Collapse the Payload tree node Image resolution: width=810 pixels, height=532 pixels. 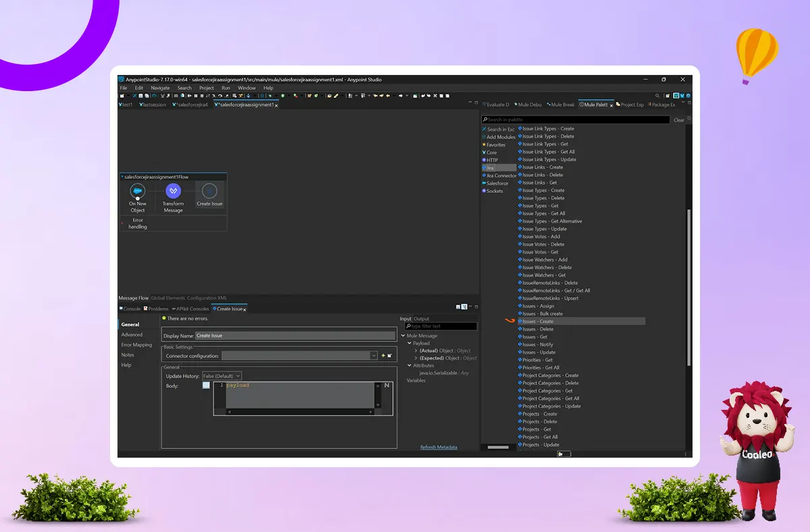pos(409,343)
